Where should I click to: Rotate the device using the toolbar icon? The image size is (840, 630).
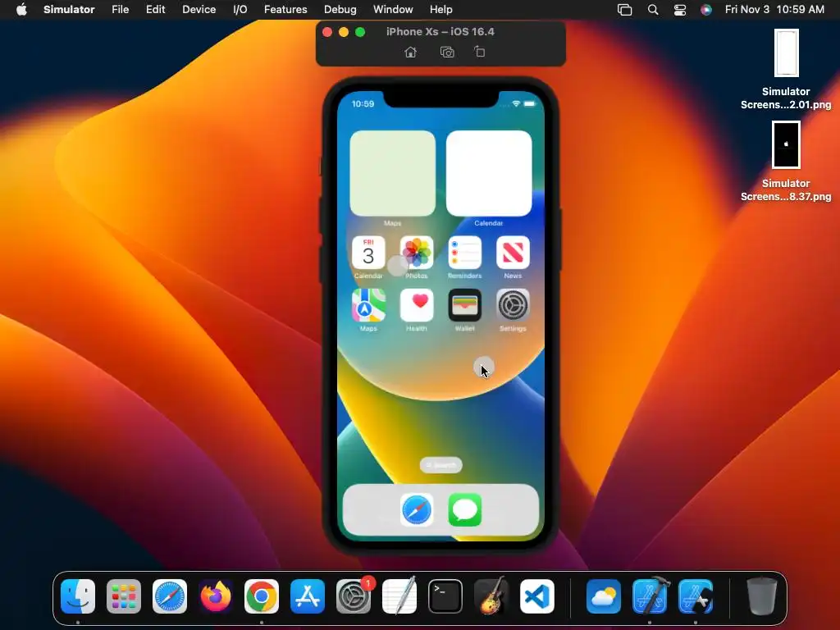479,52
